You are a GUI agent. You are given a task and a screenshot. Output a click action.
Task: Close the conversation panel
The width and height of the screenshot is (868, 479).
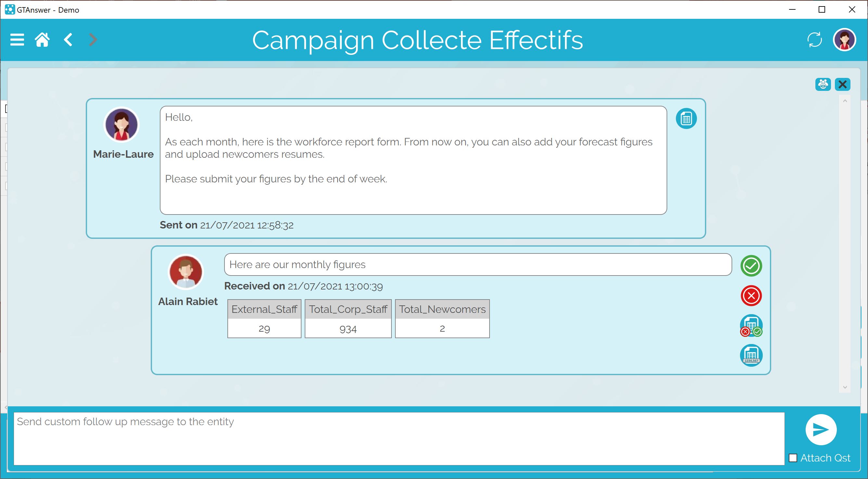click(842, 84)
